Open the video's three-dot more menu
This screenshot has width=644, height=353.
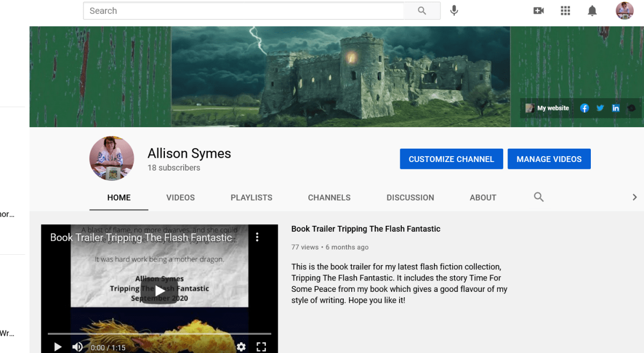point(257,237)
